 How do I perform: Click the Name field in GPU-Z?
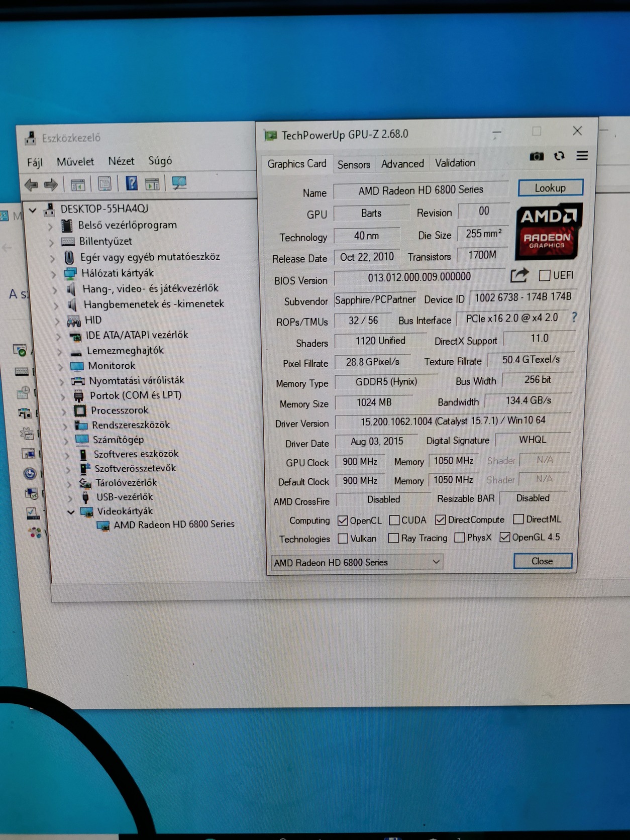click(x=421, y=190)
